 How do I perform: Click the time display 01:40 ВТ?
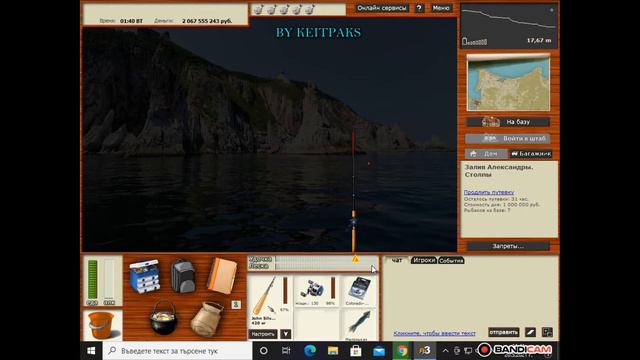tap(131, 21)
